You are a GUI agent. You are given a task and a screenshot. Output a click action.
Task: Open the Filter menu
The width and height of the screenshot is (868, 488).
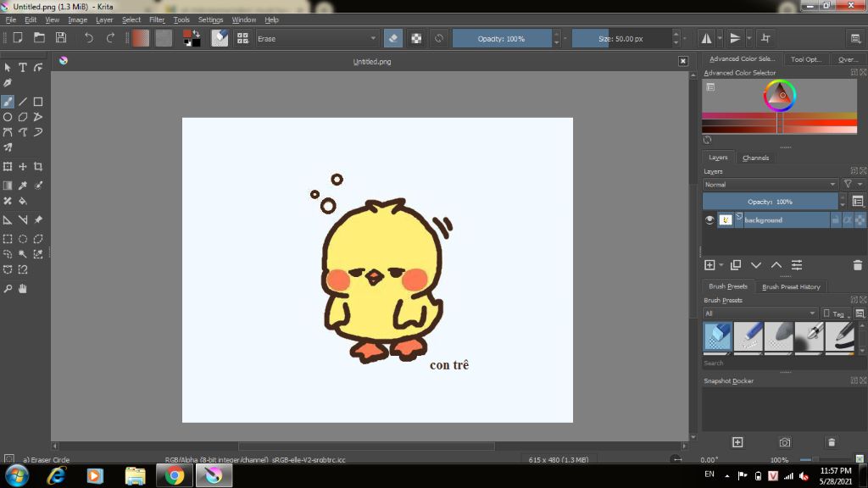pyautogui.click(x=157, y=20)
